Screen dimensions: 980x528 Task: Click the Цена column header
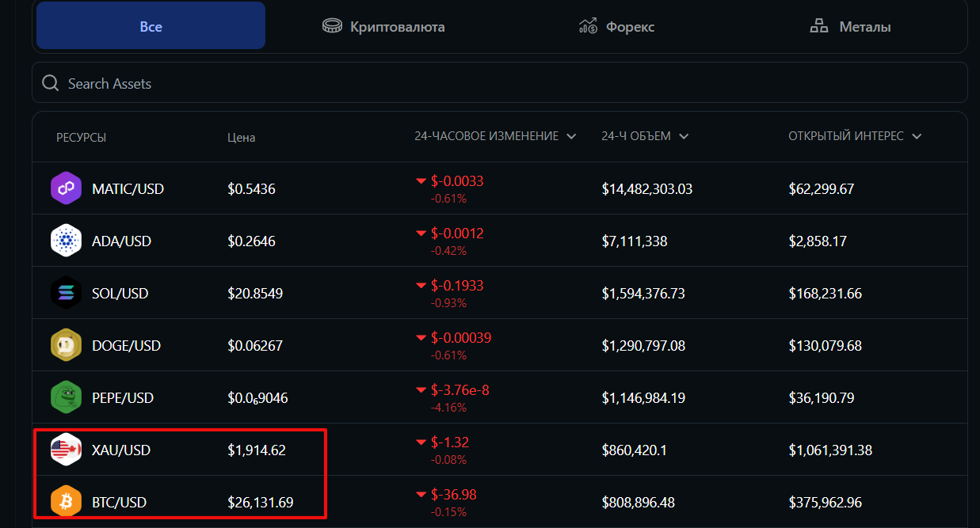(242, 137)
